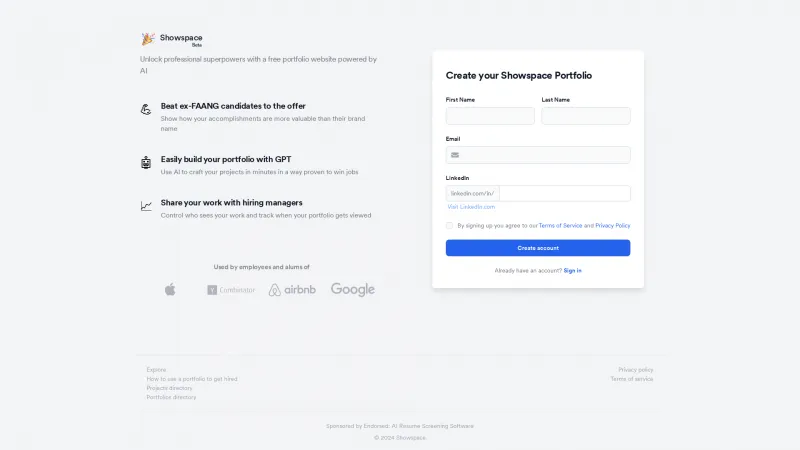Focus the Last Name field
Viewport: 800px width, 450px height.
[586, 116]
